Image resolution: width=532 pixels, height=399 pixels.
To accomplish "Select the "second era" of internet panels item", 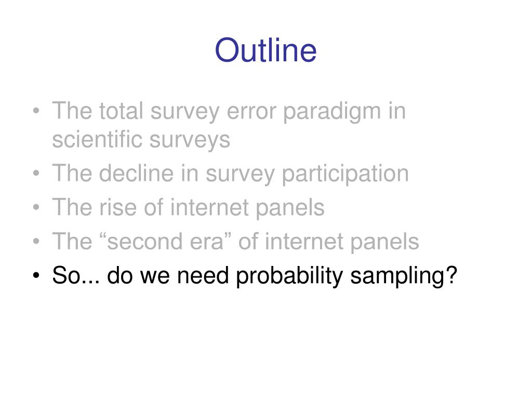I will pos(235,241).
